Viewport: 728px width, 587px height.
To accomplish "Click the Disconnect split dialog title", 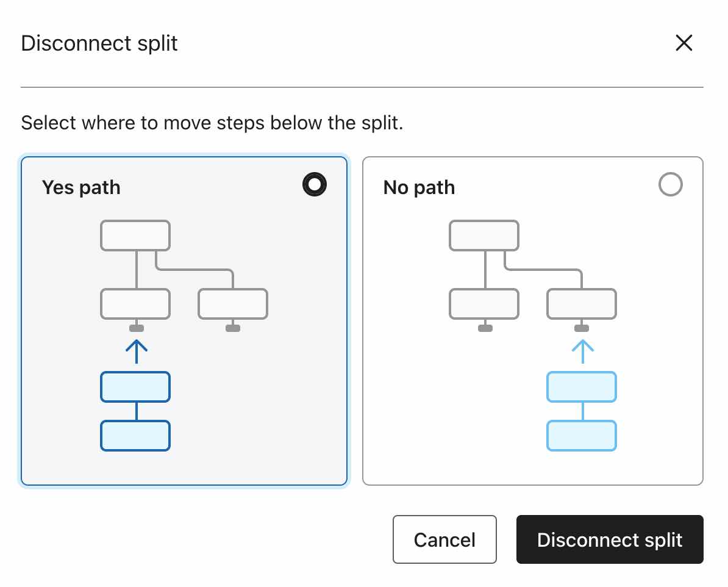I will (99, 43).
